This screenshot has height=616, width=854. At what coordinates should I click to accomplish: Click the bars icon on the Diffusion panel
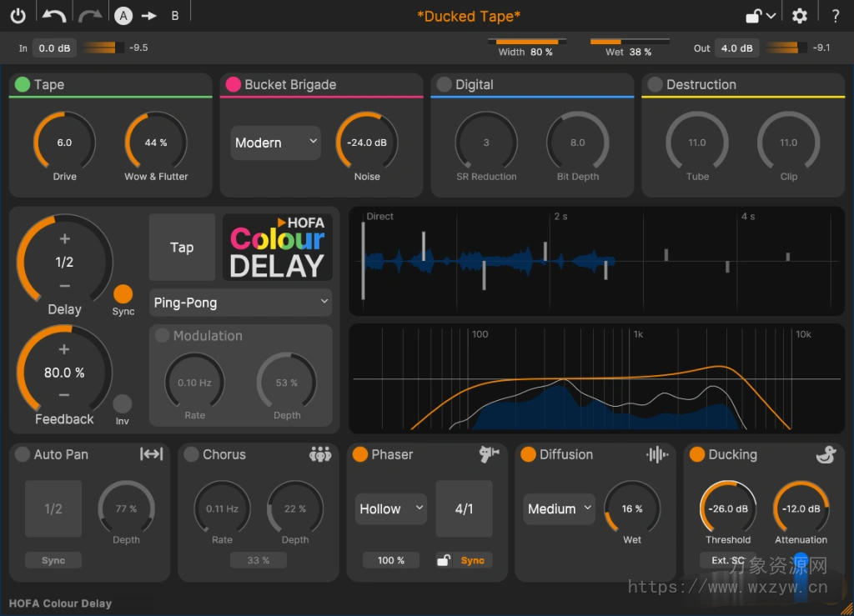tap(656, 455)
